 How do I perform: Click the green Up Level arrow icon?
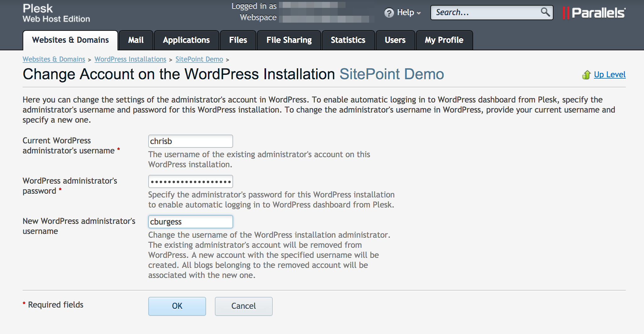point(586,75)
